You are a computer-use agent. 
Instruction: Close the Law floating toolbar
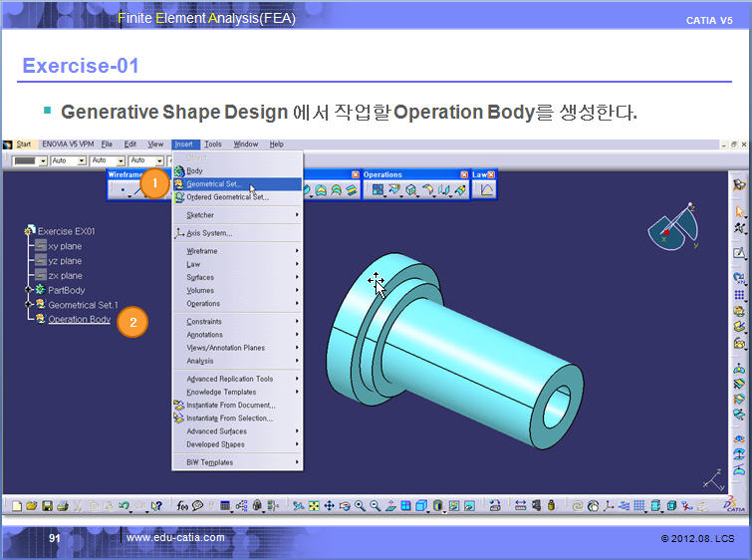[x=491, y=175]
